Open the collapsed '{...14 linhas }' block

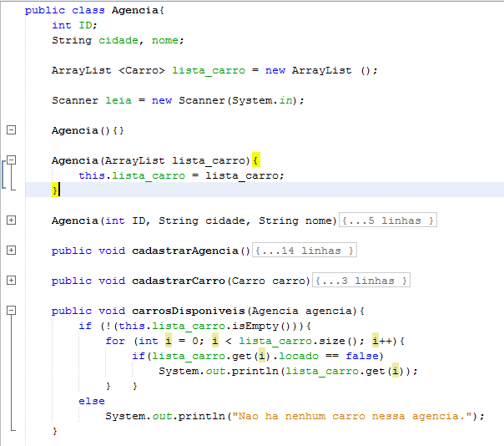click(x=305, y=250)
